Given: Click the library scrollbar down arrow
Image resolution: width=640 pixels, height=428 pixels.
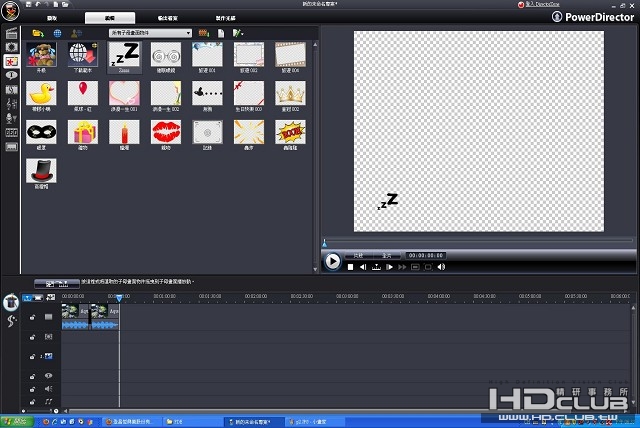Looking at the screenshot, I should click(315, 269).
